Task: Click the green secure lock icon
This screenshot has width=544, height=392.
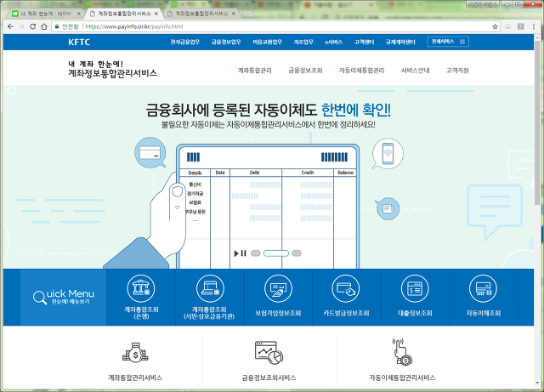Action: tap(57, 26)
